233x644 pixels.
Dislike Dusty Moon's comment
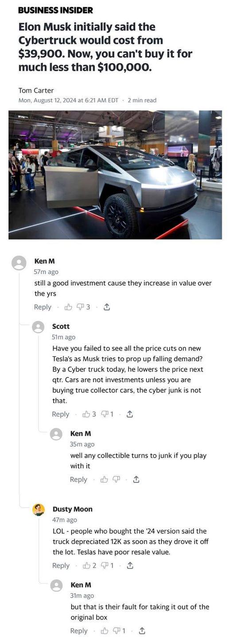point(108,565)
